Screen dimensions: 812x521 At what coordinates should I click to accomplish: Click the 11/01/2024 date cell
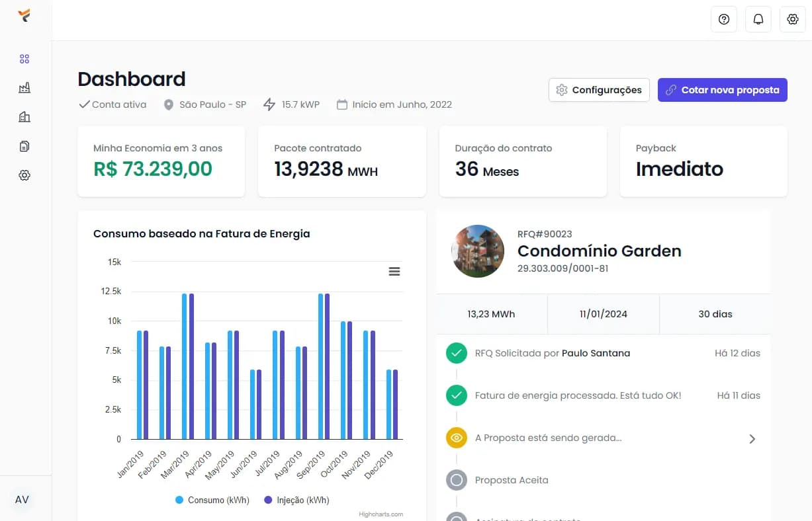point(604,314)
